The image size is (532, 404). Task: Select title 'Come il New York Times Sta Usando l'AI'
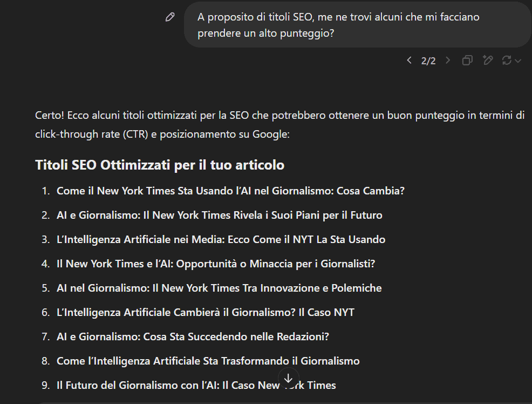[x=154, y=191]
